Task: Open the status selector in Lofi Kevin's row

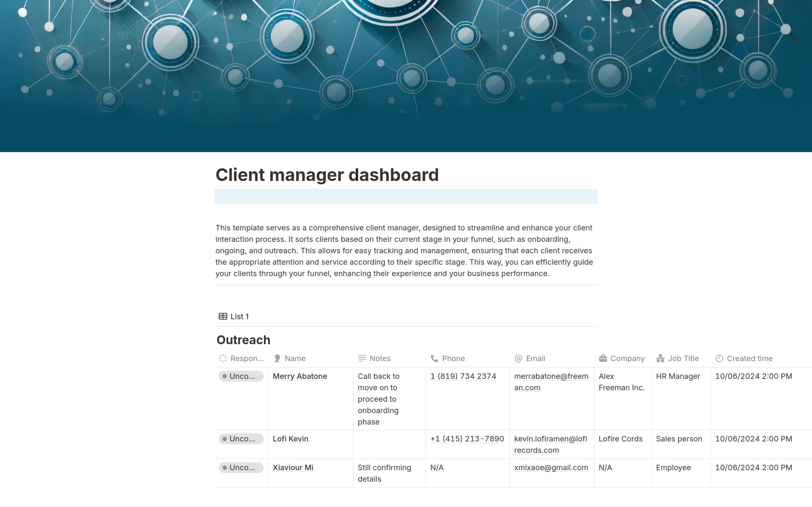Action: tap(241, 439)
